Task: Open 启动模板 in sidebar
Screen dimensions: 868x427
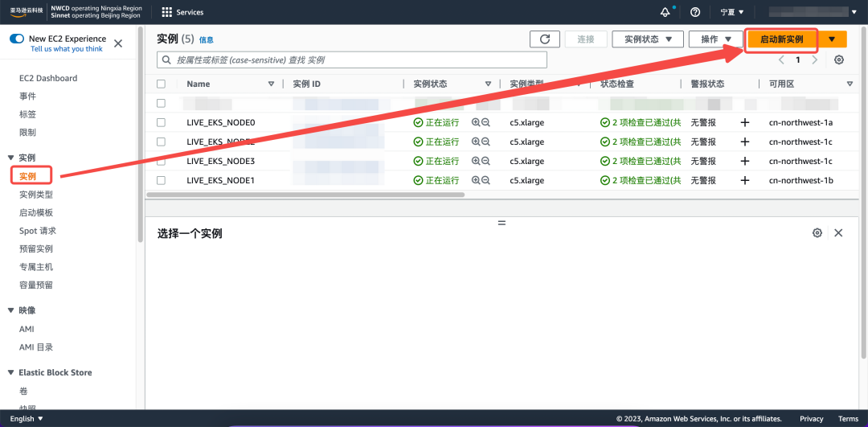Action: pos(36,212)
